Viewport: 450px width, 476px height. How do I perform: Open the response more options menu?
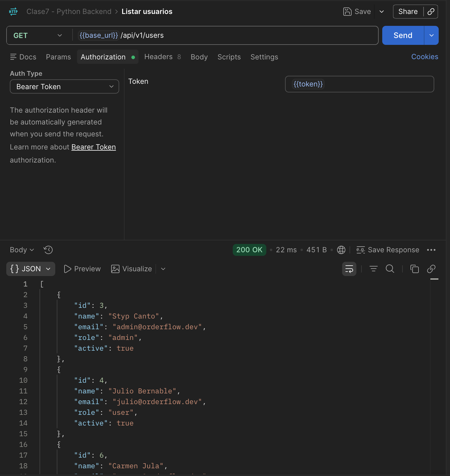click(431, 250)
